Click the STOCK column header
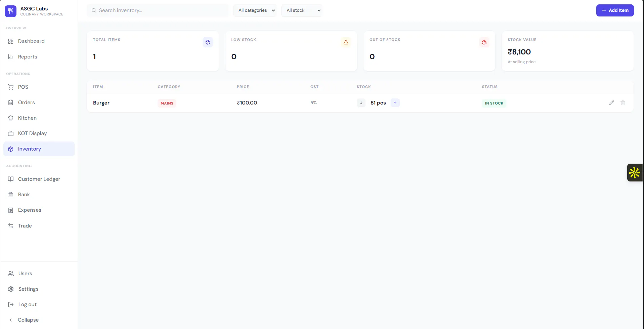The height and width of the screenshot is (329, 644). point(364,87)
